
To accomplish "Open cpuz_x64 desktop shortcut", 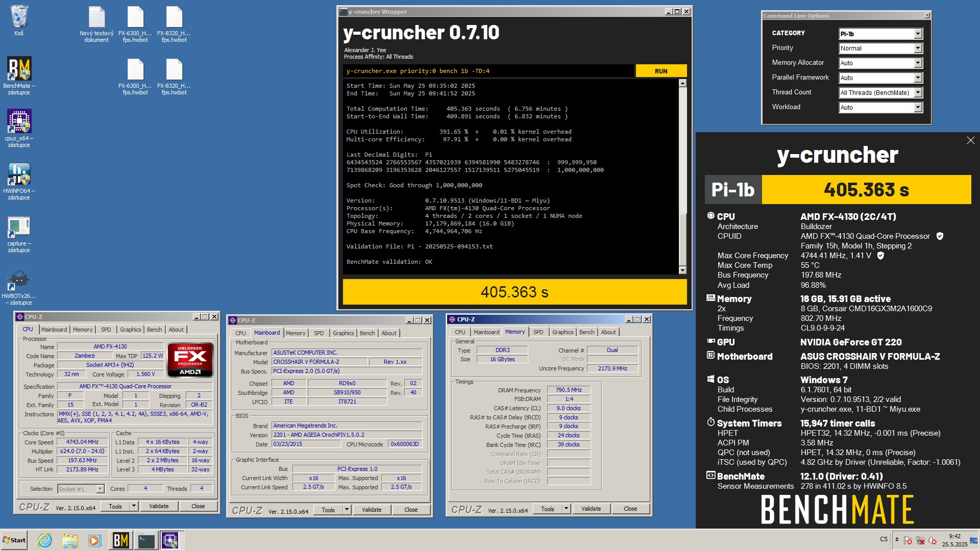I will [x=19, y=128].
